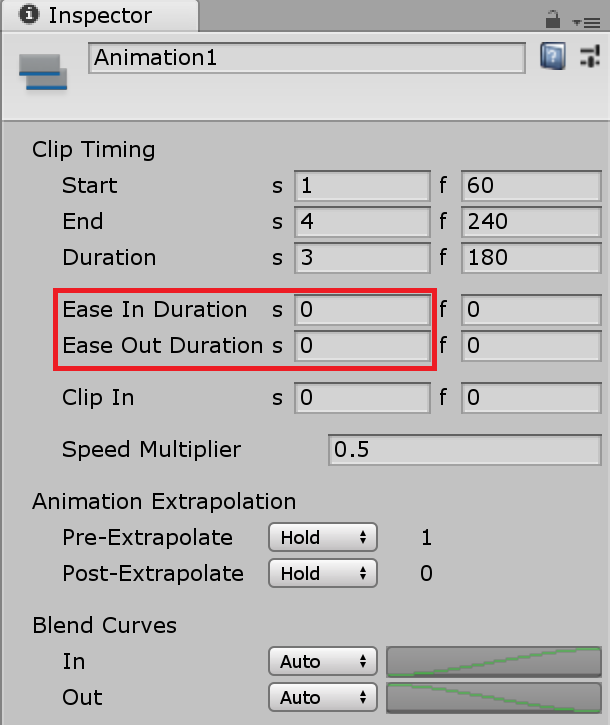Open the help reference book icon
The image size is (610, 725).
click(552, 56)
